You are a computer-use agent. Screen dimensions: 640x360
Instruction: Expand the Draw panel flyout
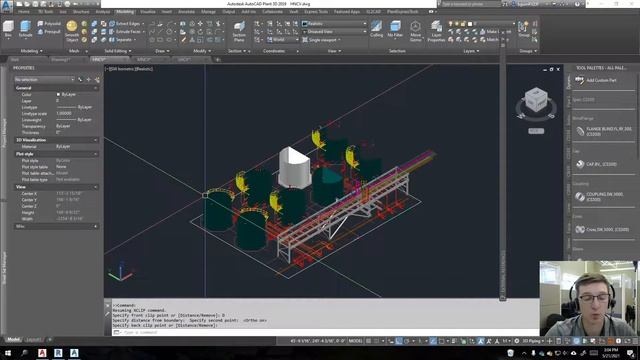[x=162, y=51]
